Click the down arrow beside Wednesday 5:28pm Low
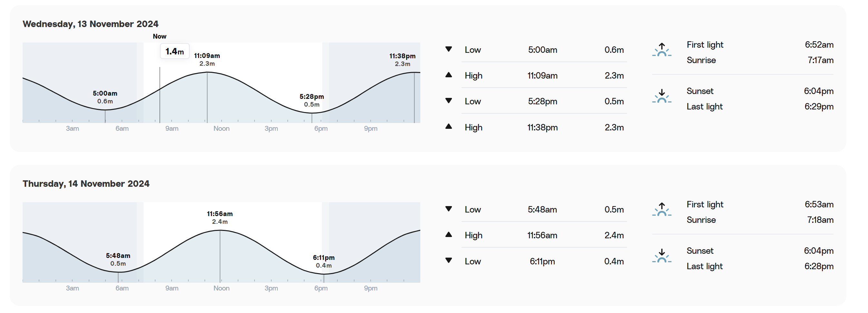This screenshot has height=313, width=868. pyautogui.click(x=448, y=101)
